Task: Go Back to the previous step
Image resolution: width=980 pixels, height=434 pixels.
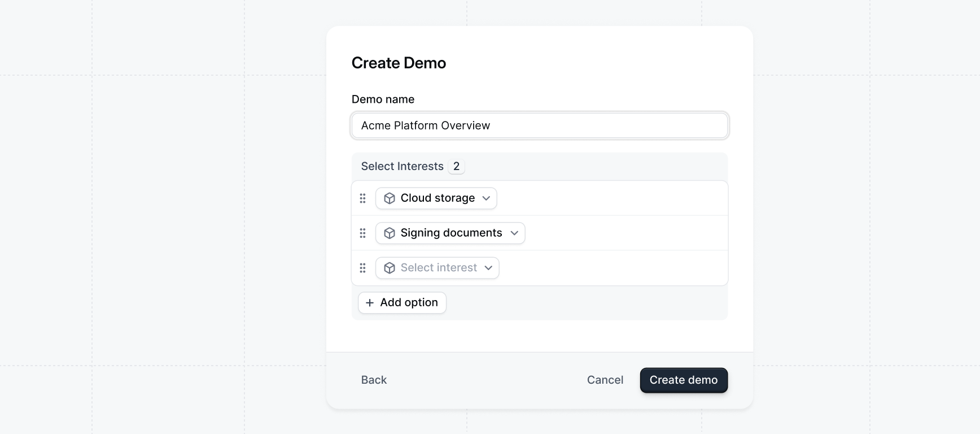Action: coord(374,380)
